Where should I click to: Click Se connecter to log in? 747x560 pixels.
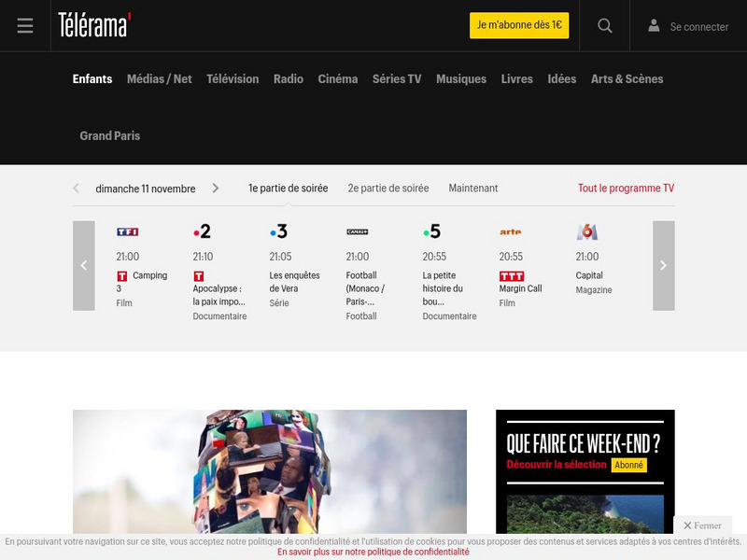click(698, 26)
